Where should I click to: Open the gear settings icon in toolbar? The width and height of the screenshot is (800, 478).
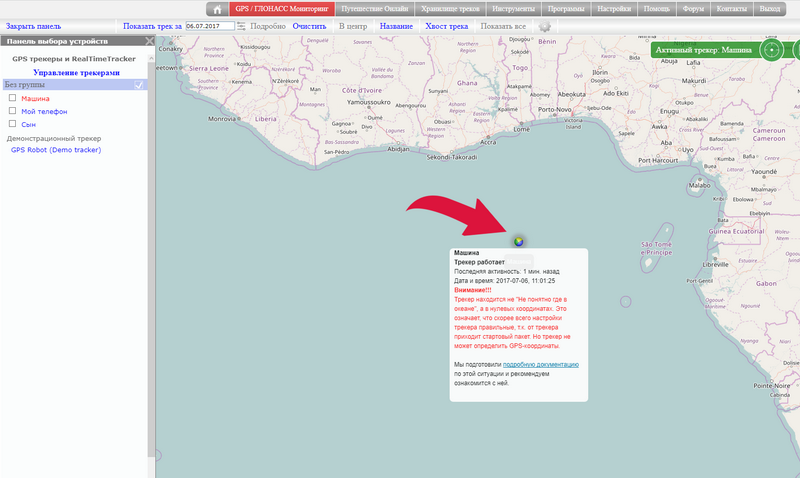(544, 27)
